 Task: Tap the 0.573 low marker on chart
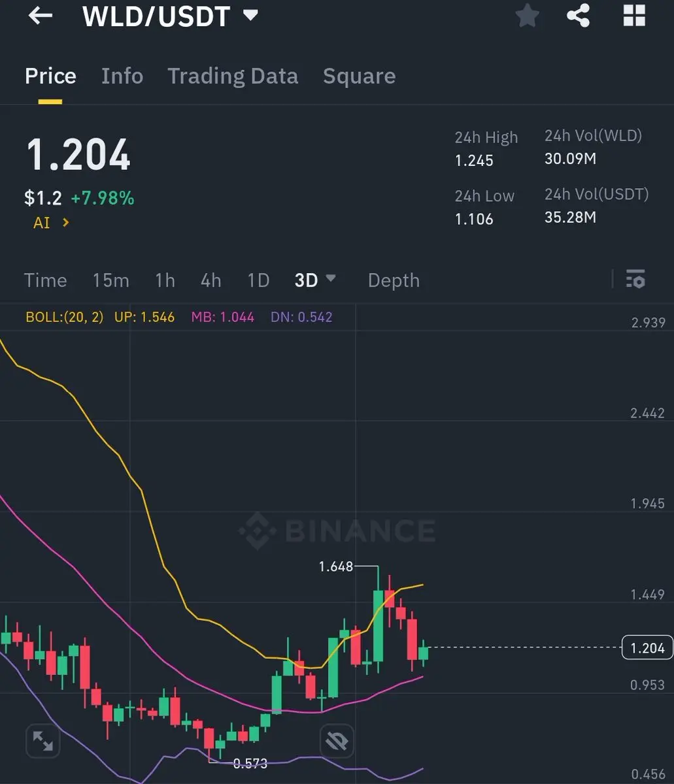250,763
